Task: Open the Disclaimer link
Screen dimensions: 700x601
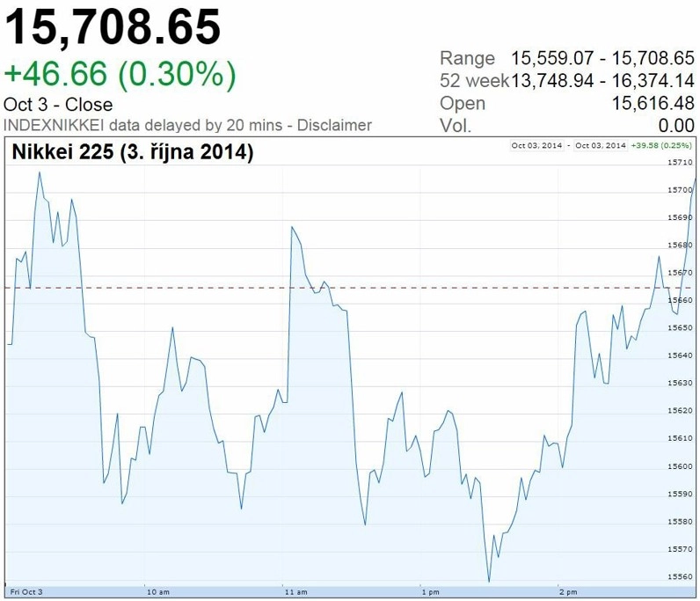Action: tap(334, 125)
